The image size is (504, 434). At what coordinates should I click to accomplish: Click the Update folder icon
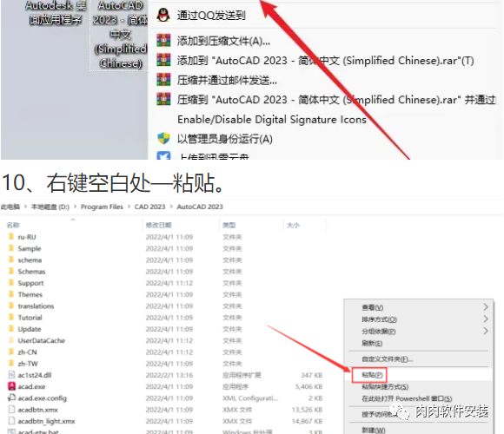[x=11, y=329]
